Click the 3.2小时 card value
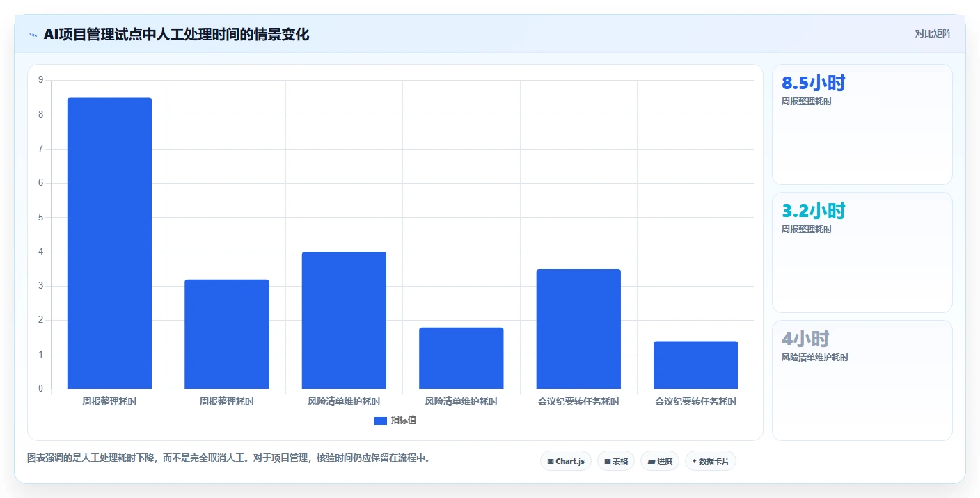Image resolution: width=980 pixels, height=498 pixels. [x=814, y=211]
